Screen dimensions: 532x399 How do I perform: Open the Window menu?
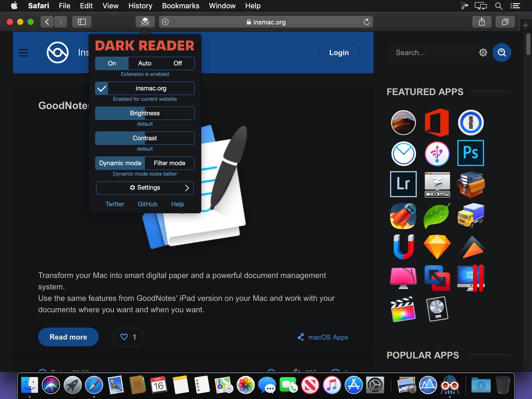pos(222,6)
